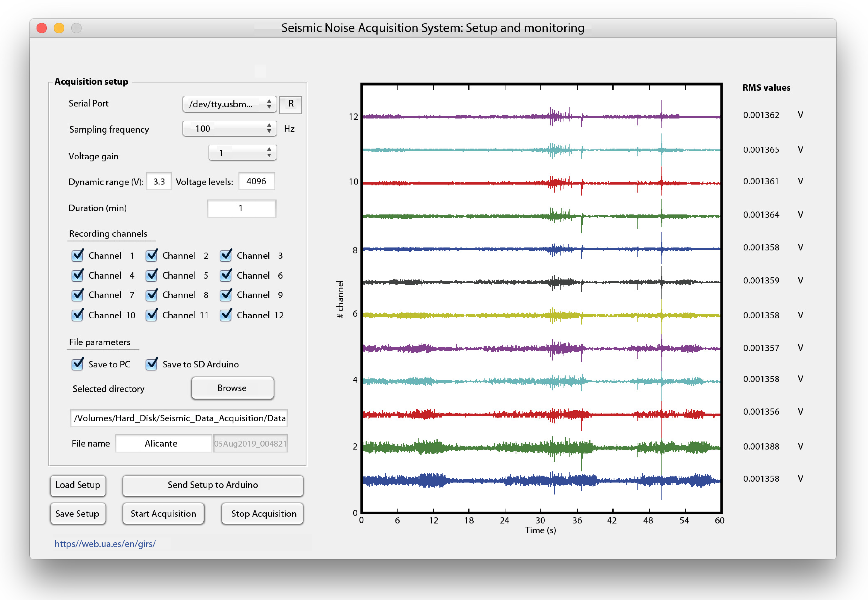Disable the Save to PC option

point(78,364)
